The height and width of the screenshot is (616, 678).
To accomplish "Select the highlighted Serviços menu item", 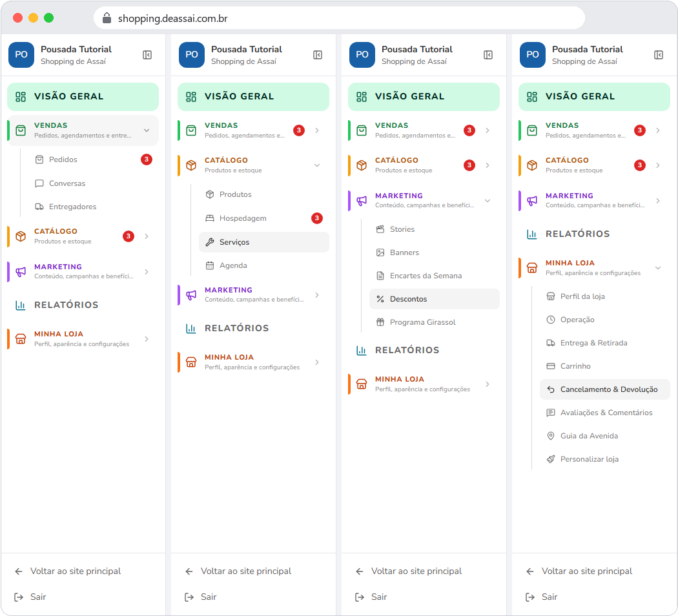I will coord(263,242).
